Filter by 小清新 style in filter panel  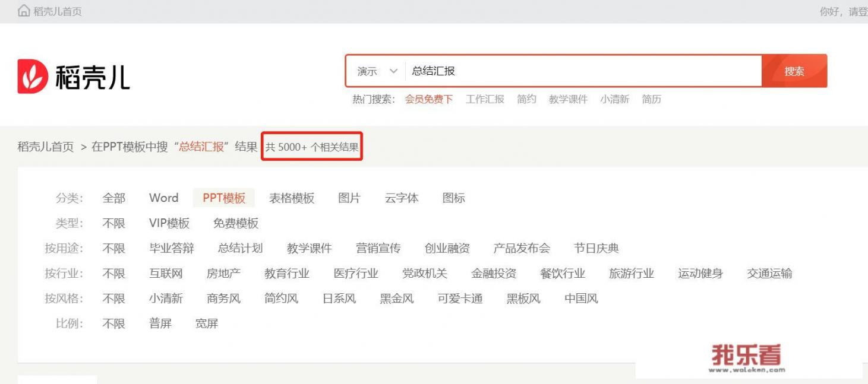pos(166,299)
